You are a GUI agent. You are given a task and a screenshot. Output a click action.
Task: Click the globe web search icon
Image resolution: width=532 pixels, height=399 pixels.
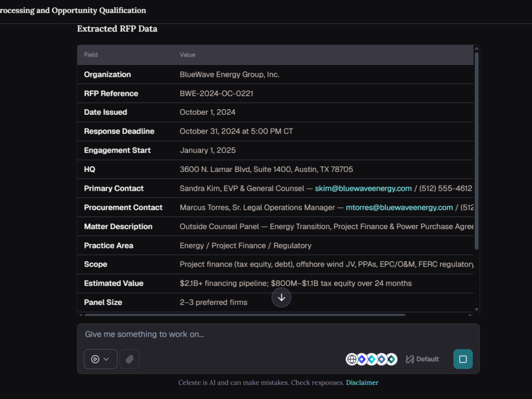click(352, 359)
